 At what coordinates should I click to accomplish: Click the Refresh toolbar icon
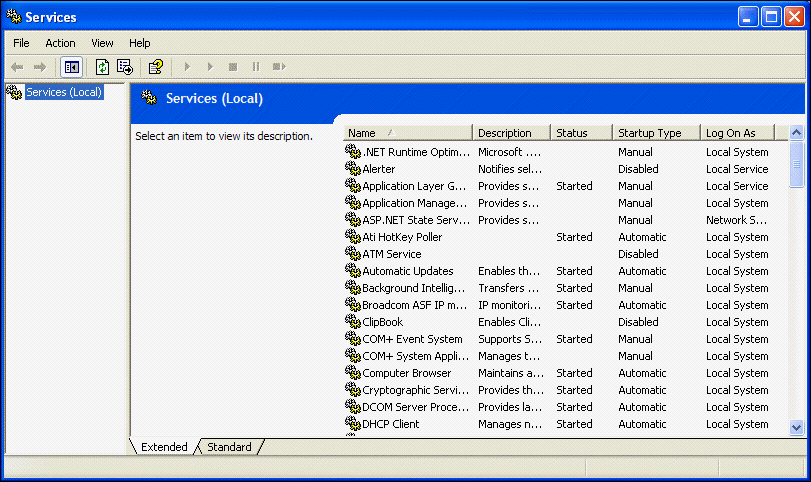pyautogui.click(x=102, y=67)
